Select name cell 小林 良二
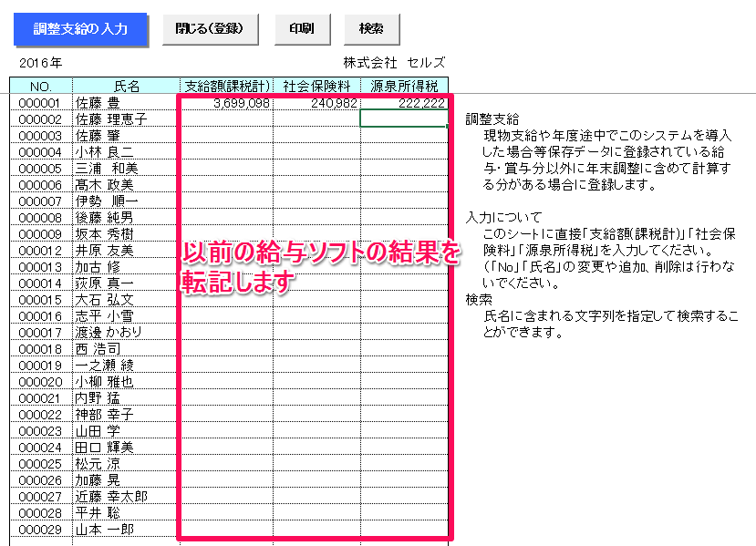Viewport: 756px width, 546px height. click(127, 151)
